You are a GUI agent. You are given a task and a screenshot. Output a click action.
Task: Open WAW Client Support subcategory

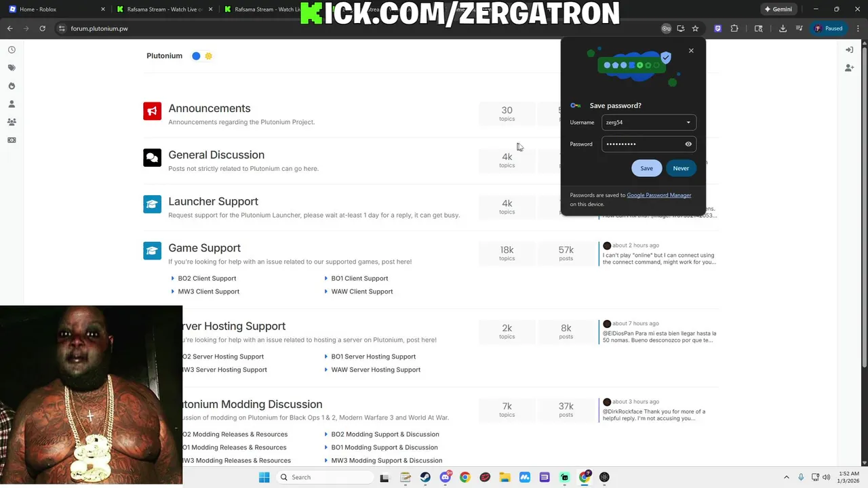click(x=361, y=291)
